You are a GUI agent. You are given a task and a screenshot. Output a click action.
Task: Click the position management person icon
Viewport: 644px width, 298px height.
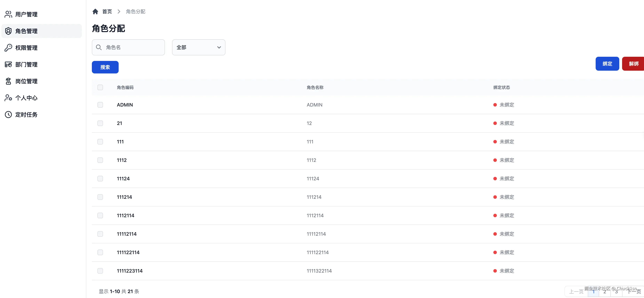pos(8,81)
